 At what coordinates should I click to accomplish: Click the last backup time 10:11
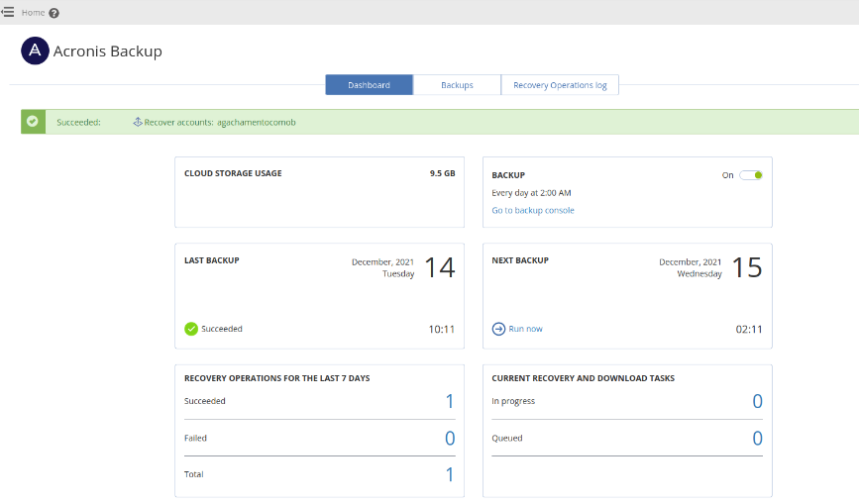(442, 330)
